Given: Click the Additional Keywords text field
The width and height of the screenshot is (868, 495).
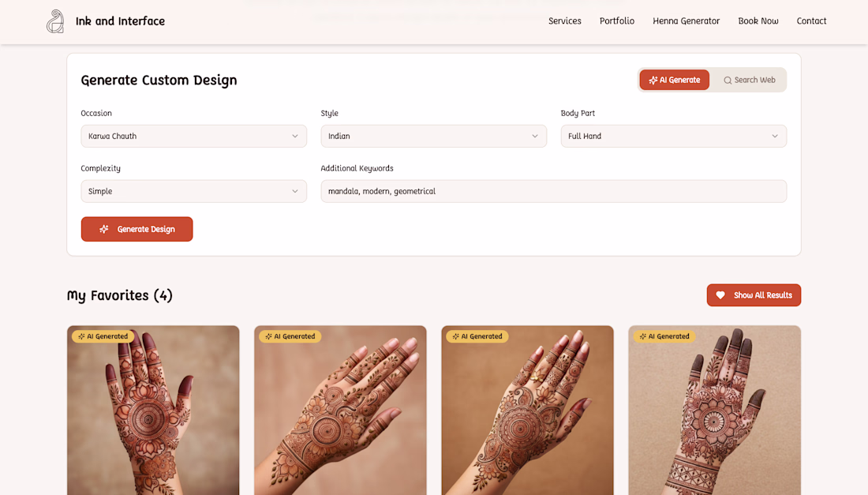Looking at the screenshot, I should [554, 191].
